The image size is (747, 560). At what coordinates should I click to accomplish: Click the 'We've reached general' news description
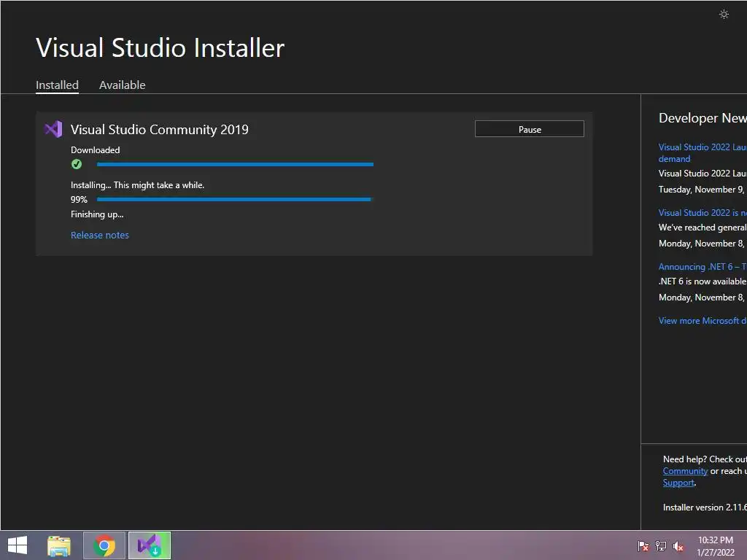703,227
